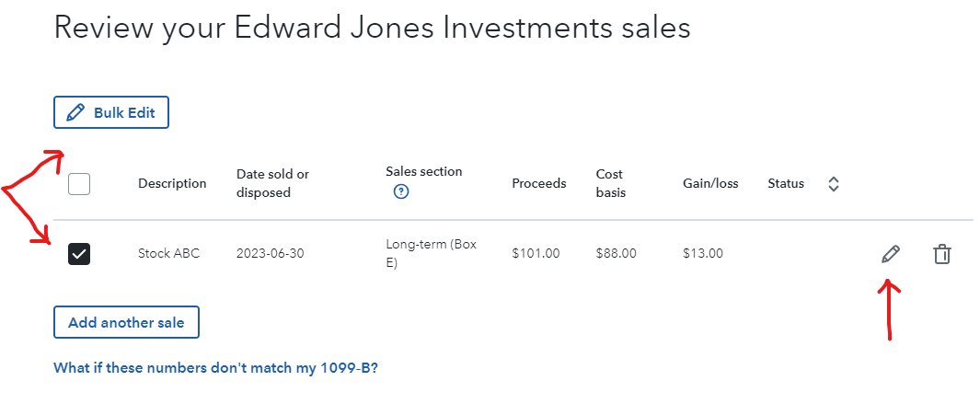Image resolution: width=980 pixels, height=404 pixels.
Task: Select the Cost basis column header
Action: tap(610, 183)
